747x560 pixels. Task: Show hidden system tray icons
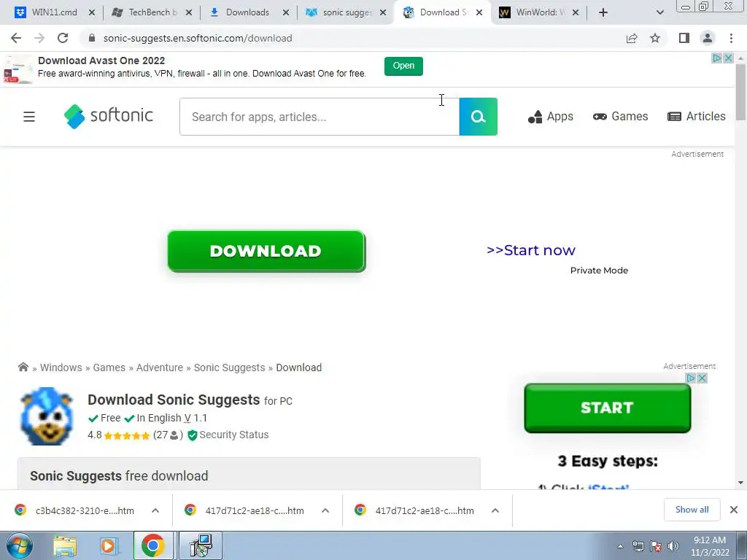click(x=620, y=546)
